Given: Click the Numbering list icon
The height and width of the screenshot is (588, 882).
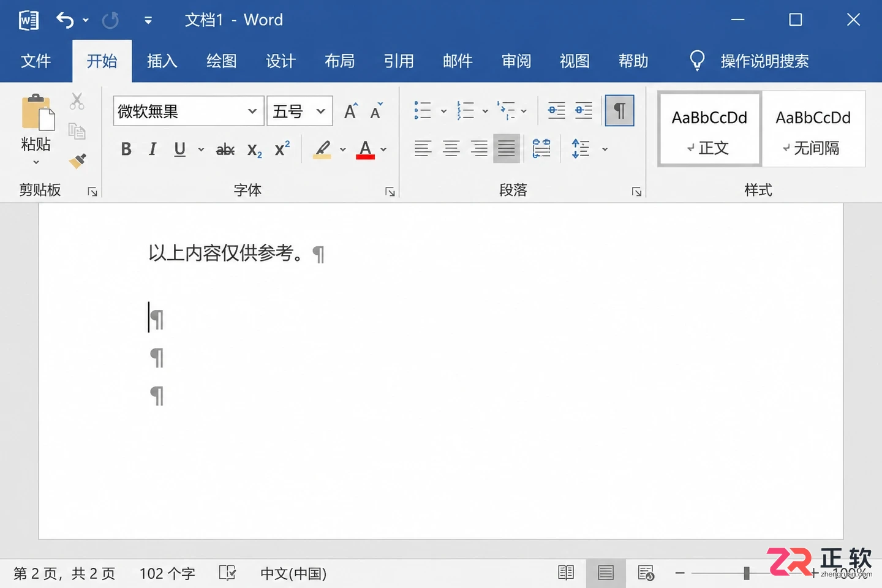Looking at the screenshot, I should [466, 111].
